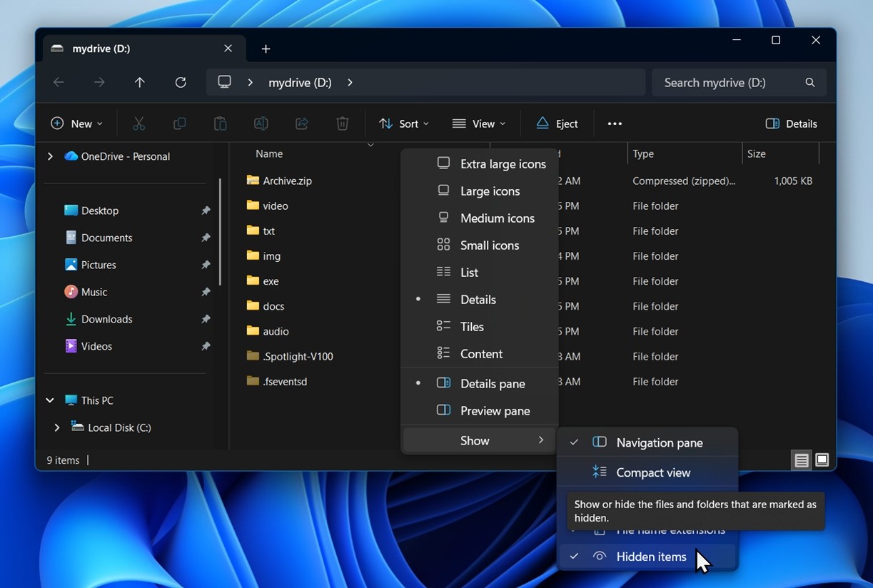873x588 pixels.
Task: Click the Delete trash icon
Action: [x=342, y=123]
